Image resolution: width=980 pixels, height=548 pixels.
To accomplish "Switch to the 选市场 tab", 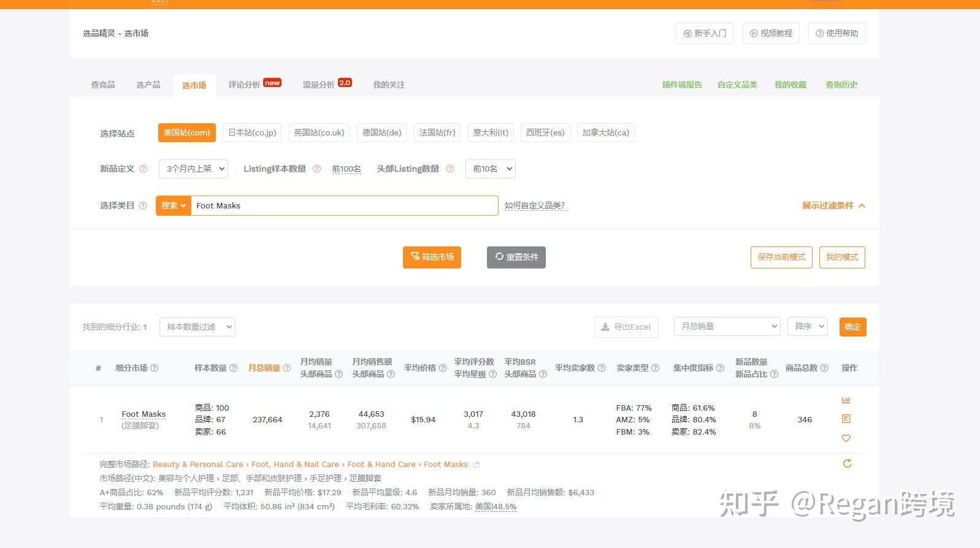I will 194,85.
